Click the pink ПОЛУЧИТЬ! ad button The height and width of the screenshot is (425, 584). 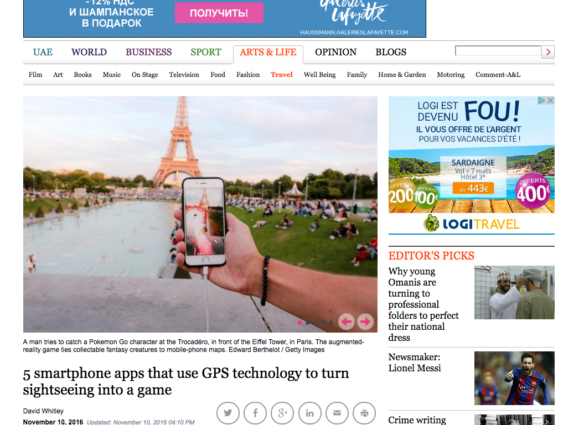[x=219, y=13]
